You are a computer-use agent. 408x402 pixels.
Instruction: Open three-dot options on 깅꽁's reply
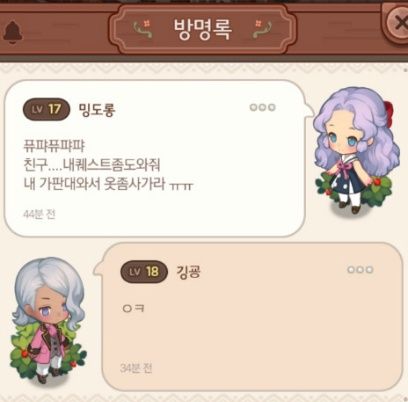(360, 269)
